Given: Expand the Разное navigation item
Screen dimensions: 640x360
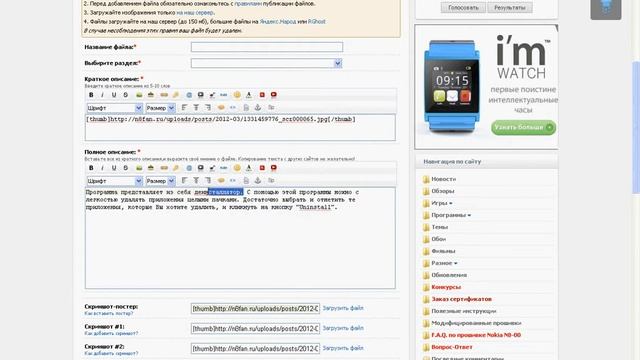Looking at the screenshot, I should coord(444,263).
